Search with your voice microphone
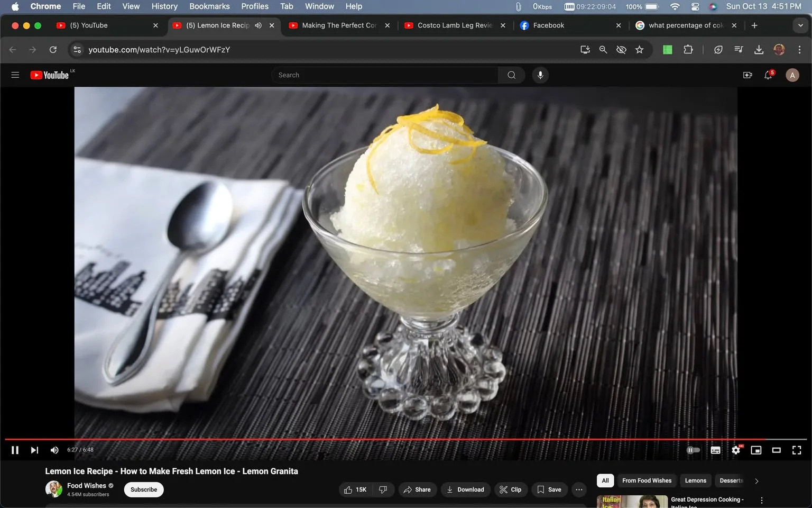The image size is (812, 508). (540, 75)
